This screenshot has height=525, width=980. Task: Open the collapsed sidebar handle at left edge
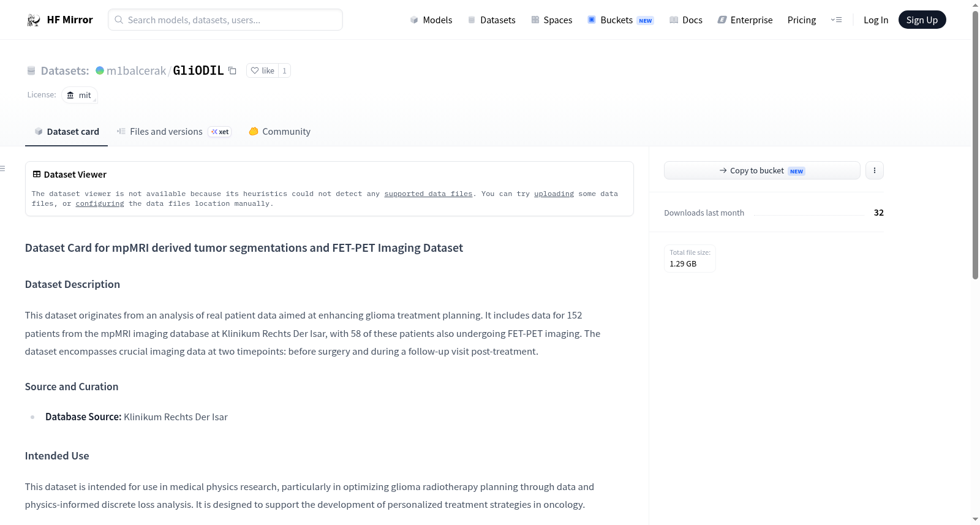pos(3,168)
